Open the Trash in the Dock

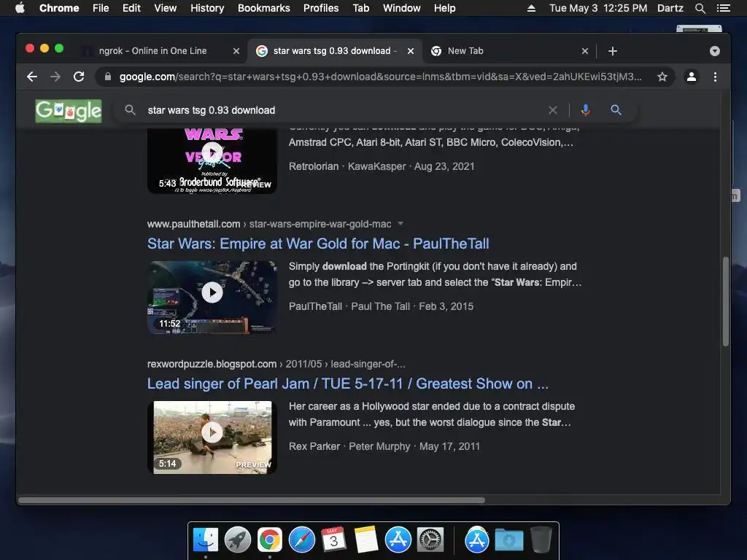coord(541,540)
